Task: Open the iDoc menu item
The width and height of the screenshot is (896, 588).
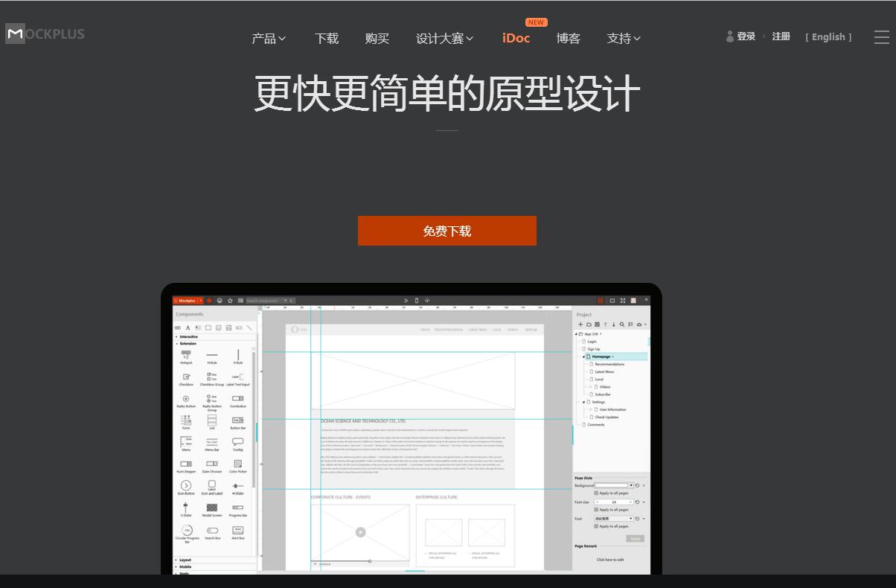Action: pyautogui.click(x=516, y=38)
